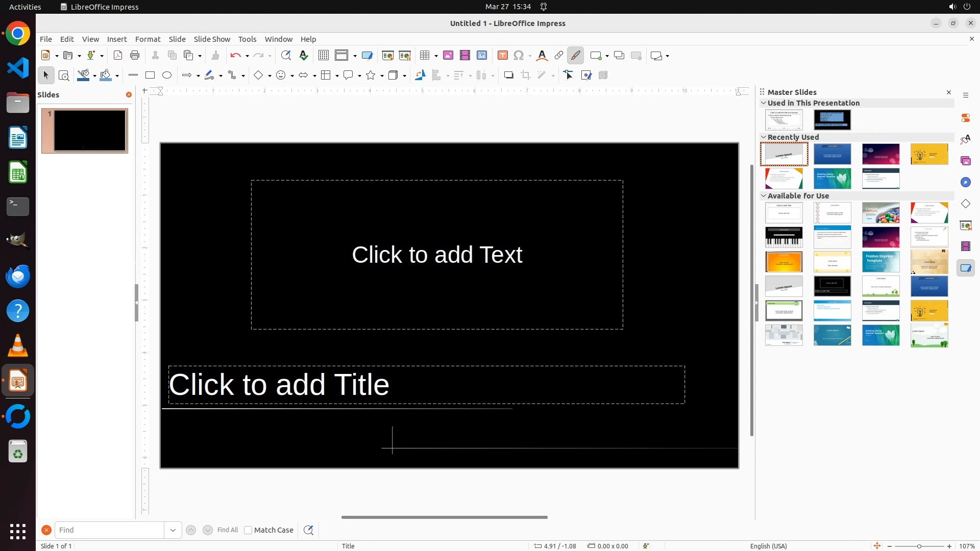Collapse the Available for Use section

[764, 196]
